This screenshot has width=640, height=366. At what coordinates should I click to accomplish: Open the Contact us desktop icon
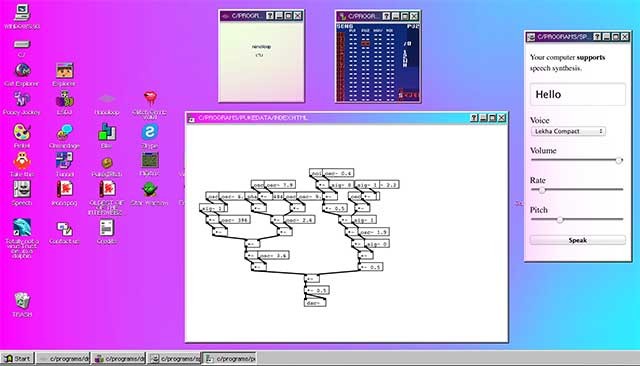coord(64,229)
